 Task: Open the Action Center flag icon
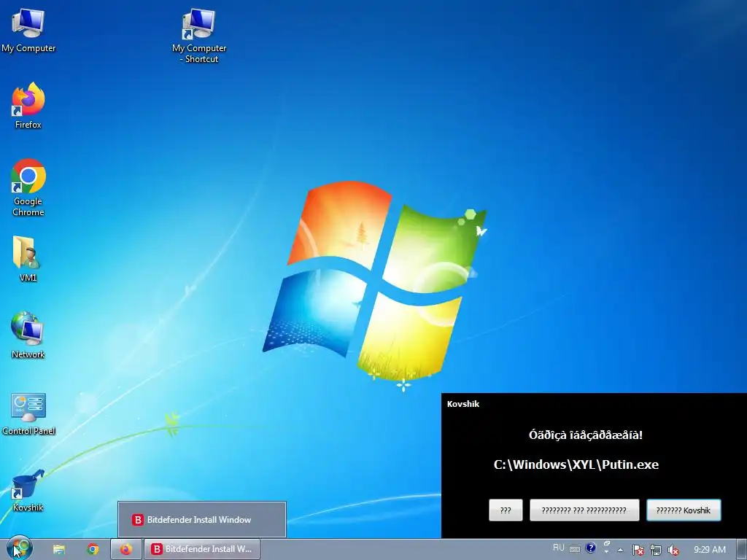coord(638,550)
